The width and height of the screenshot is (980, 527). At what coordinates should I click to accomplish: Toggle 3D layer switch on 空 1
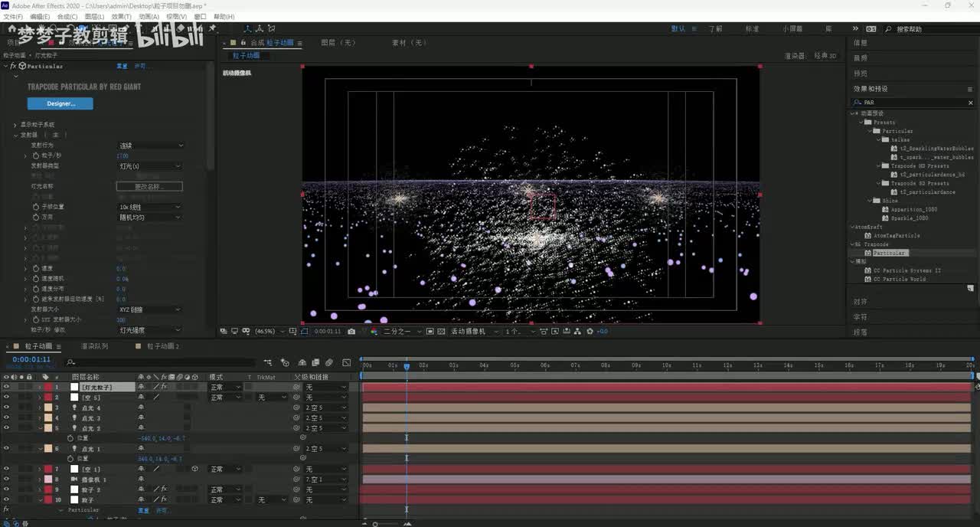pyautogui.click(x=195, y=469)
